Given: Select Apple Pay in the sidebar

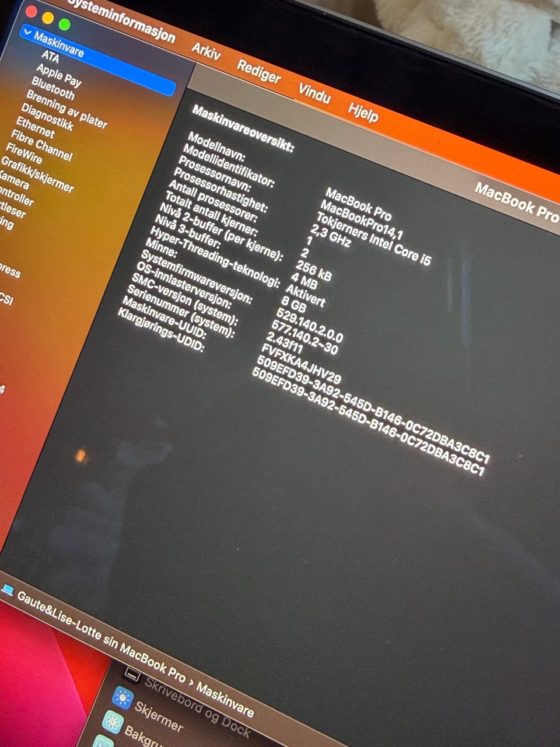Looking at the screenshot, I should pos(60,75).
